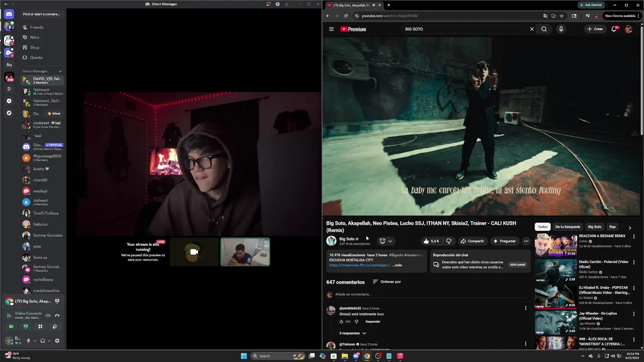The width and height of the screenshot is (644, 362).
Task: Expand 5 respuestas replies
Action: coord(353,333)
